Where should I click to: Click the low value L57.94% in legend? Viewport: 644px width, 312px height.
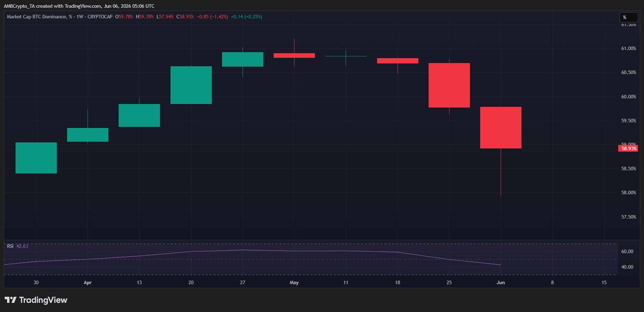[165, 17]
